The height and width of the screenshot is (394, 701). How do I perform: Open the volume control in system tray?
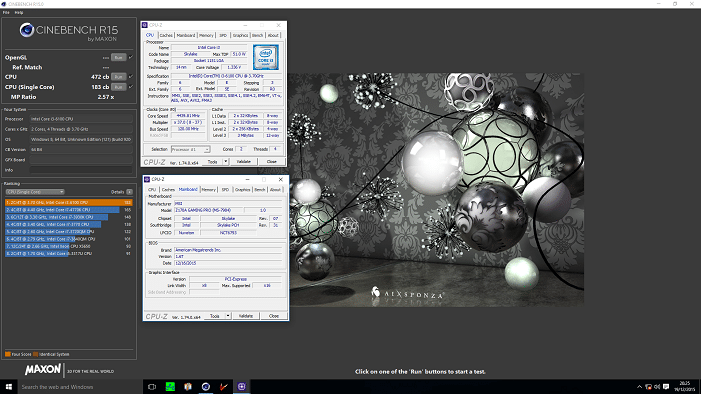pyautogui.click(x=657, y=387)
